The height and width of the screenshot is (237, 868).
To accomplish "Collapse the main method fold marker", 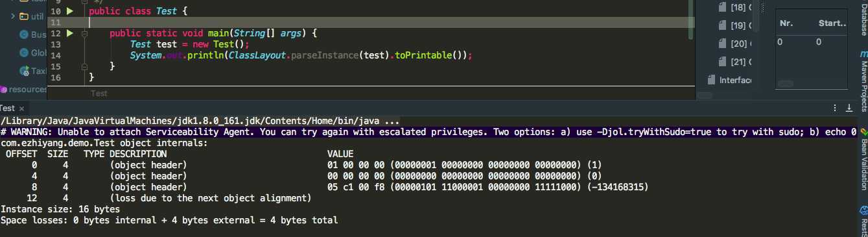I will [84, 33].
